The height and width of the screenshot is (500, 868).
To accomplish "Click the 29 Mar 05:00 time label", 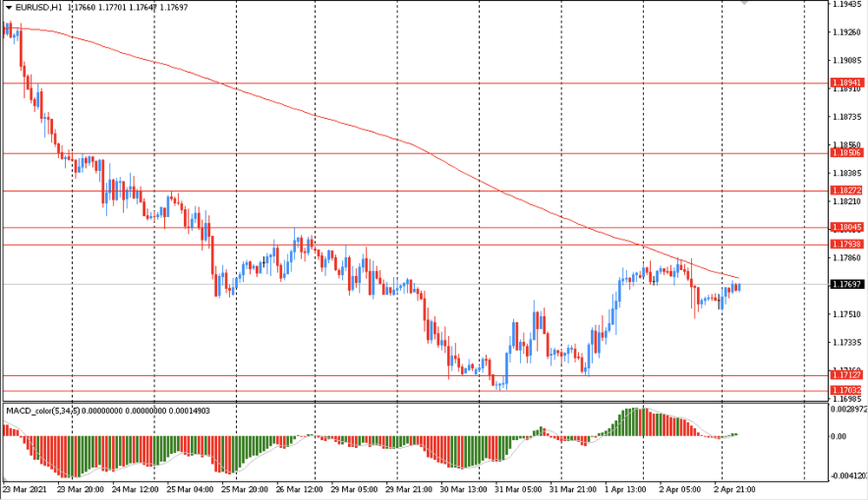I will point(354,490).
